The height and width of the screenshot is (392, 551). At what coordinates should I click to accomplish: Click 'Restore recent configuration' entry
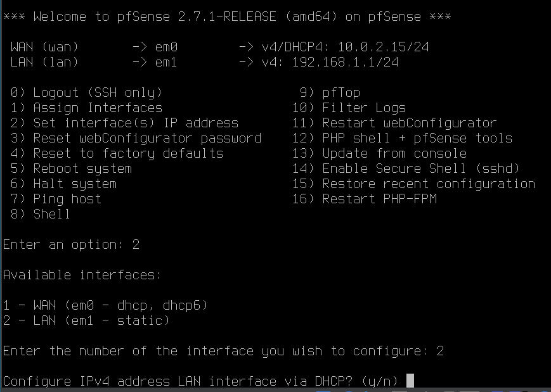click(428, 184)
